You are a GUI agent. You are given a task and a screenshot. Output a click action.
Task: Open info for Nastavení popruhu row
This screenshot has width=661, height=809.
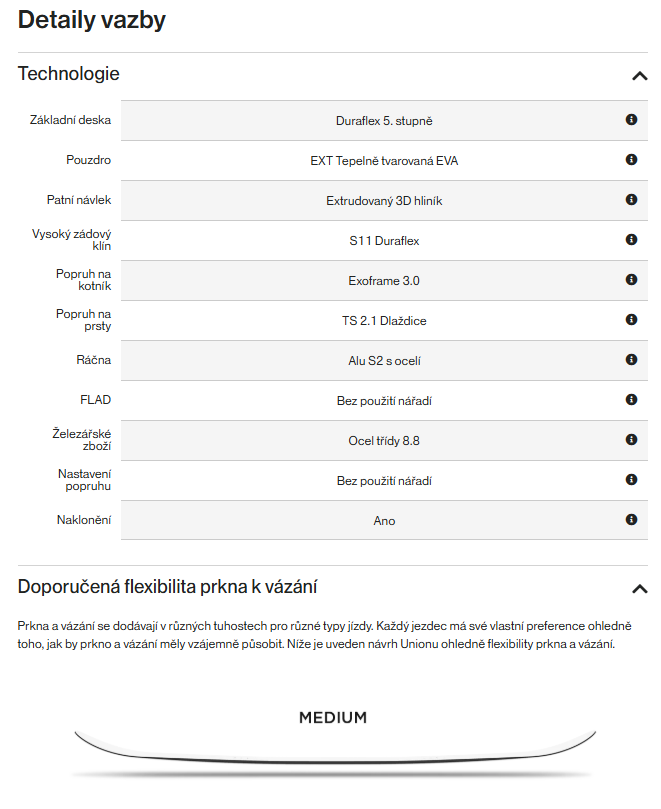click(631, 480)
